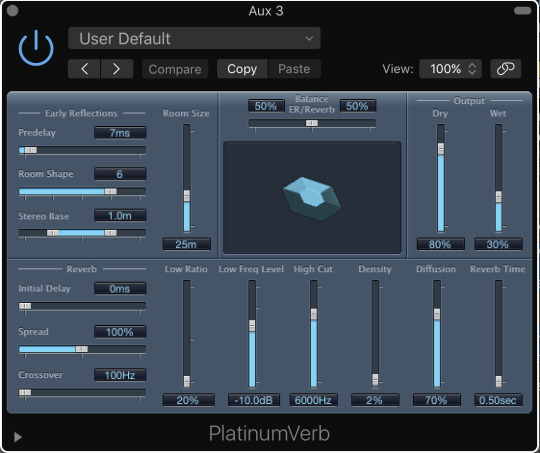Click the Wet 30% value field
Screen dimensions: 540x453
point(498,244)
